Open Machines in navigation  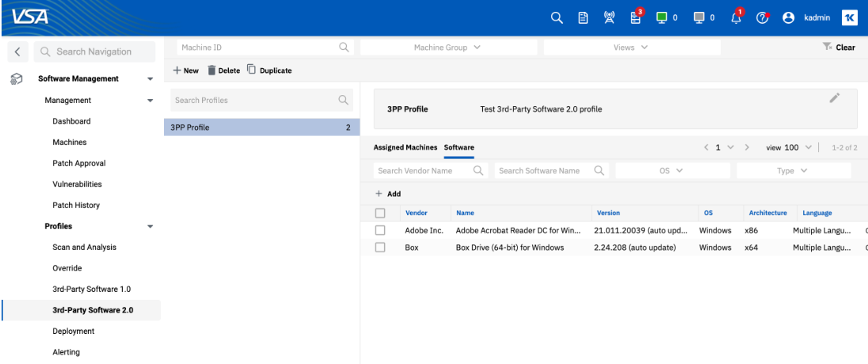pyautogui.click(x=70, y=142)
